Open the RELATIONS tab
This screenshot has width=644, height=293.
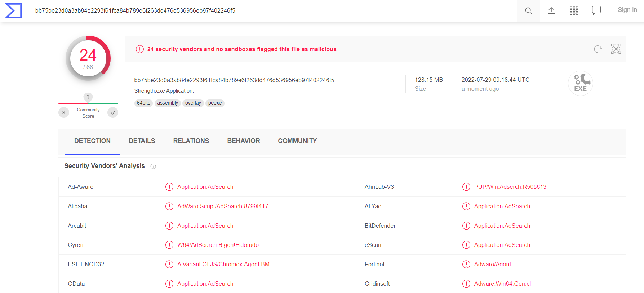(191, 141)
